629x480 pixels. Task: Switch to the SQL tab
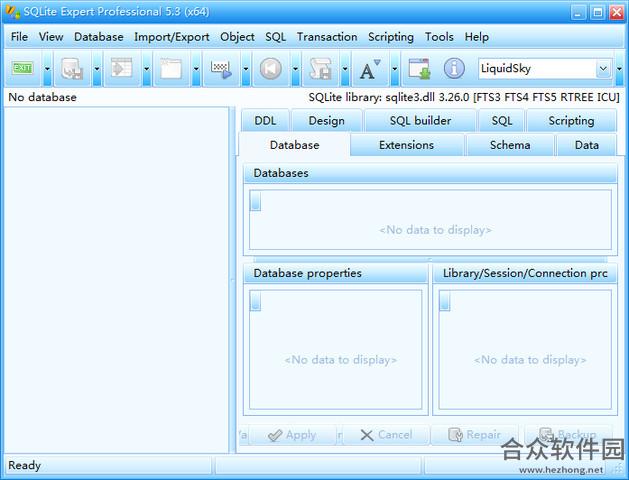[x=501, y=121]
